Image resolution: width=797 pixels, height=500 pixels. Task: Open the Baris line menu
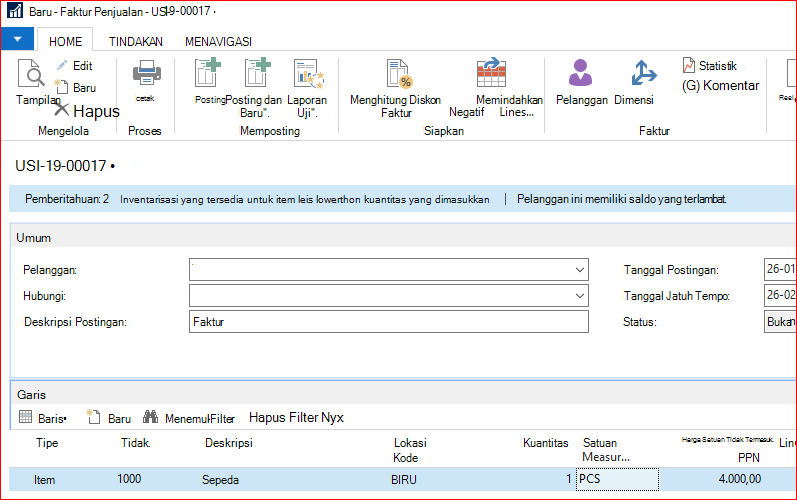point(43,418)
